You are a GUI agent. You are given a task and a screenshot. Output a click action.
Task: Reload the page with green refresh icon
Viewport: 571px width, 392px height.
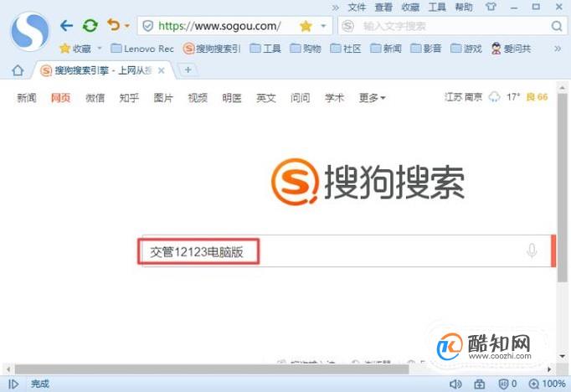[90, 26]
